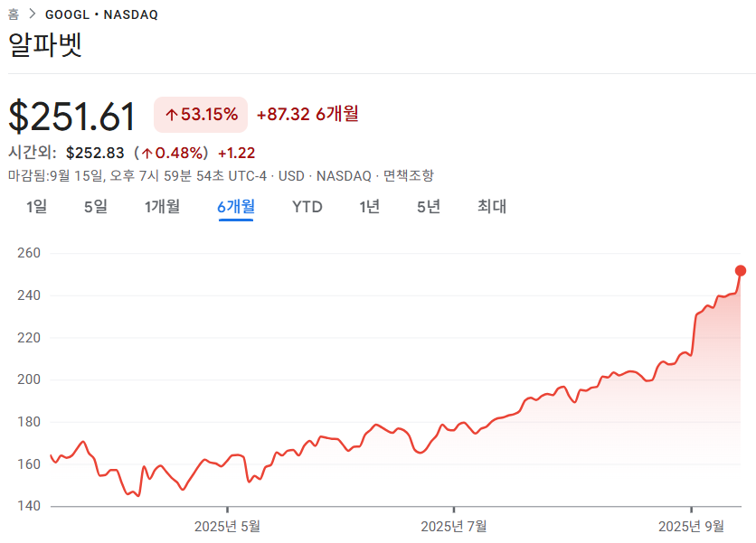Click the 2025년 5월 axis marker
Viewport: 756px width, 543px height.
[x=227, y=527]
